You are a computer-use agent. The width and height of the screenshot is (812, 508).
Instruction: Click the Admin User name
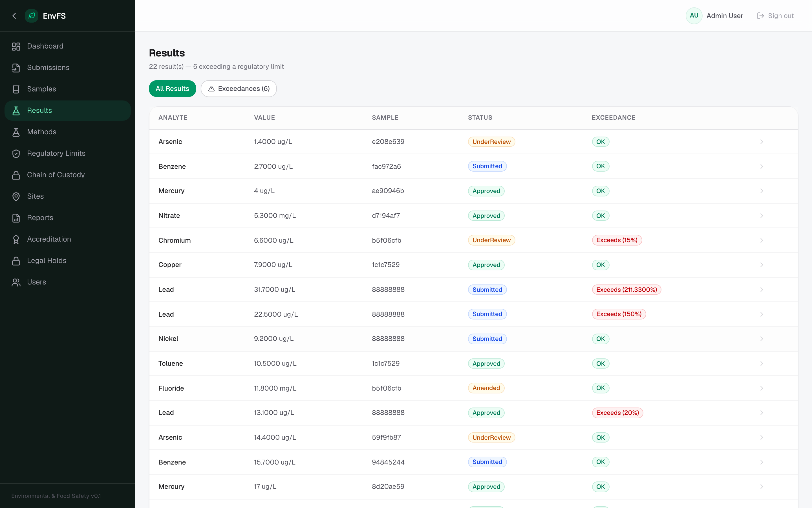pos(725,16)
